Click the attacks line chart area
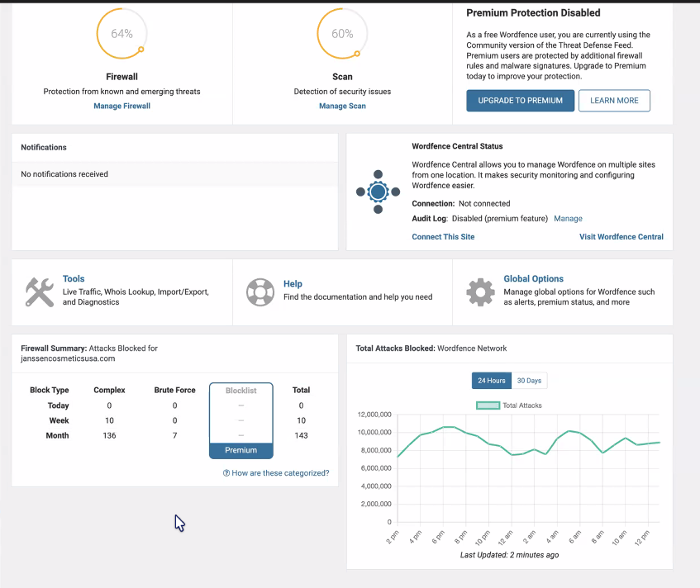 529,468
